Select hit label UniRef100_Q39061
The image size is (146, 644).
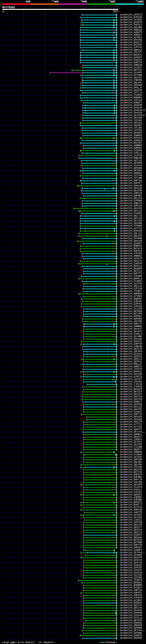click(131, 306)
